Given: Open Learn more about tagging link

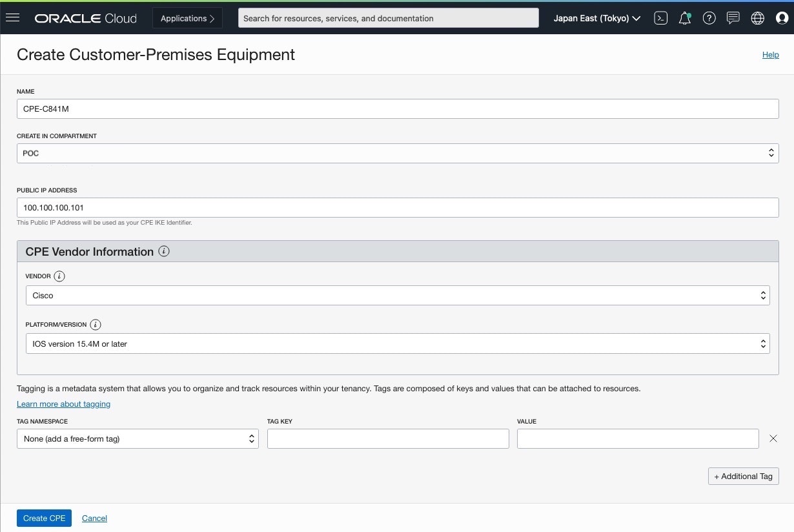Looking at the screenshot, I should pos(63,404).
